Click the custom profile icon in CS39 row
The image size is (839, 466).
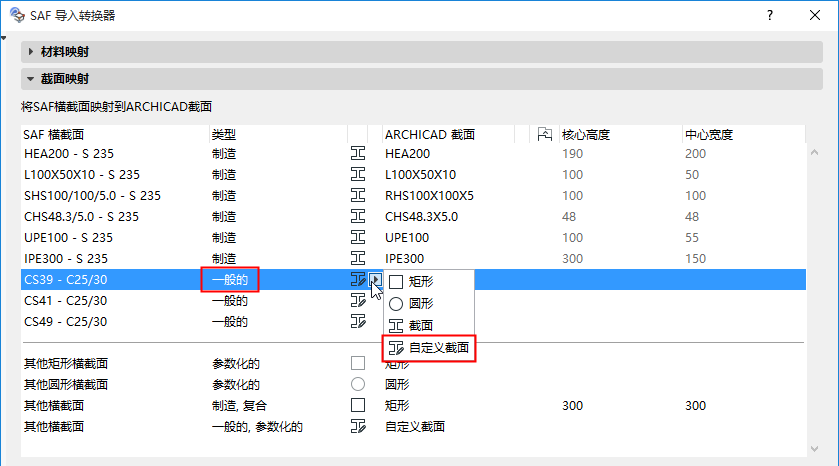point(358,279)
